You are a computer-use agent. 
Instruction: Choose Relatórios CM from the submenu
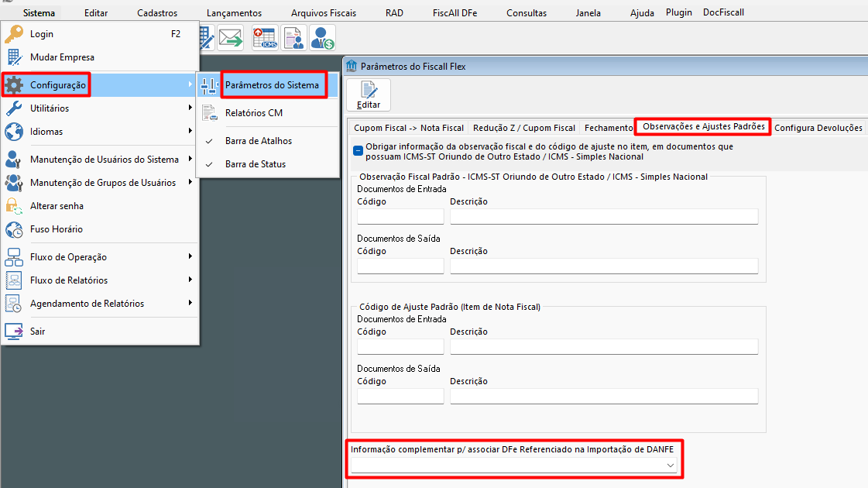[267, 113]
